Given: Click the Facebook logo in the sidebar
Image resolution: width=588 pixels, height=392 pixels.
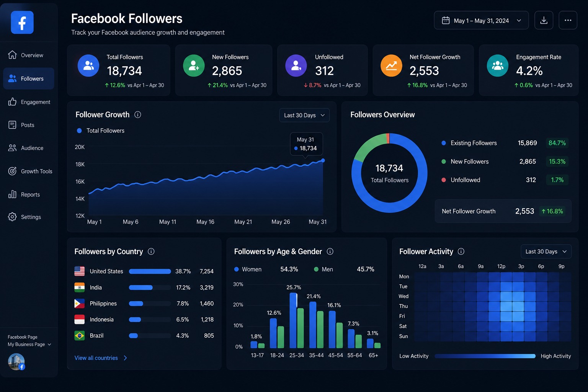Looking at the screenshot, I should tap(22, 23).
